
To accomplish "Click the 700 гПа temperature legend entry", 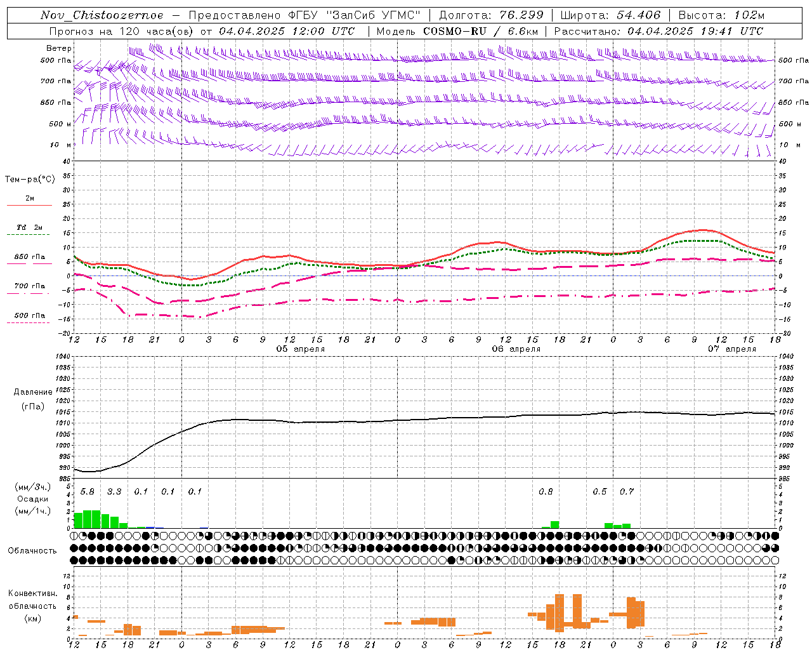I will [30, 286].
